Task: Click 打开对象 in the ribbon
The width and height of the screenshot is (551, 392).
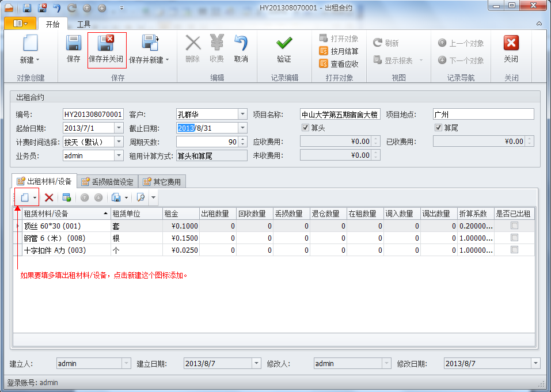Action: (339, 39)
